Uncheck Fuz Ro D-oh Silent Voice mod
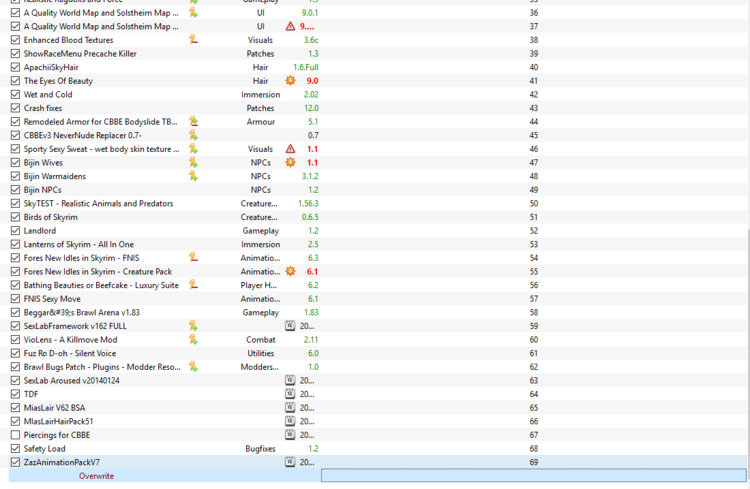Screen dimensions: 750x489 (15, 353)
